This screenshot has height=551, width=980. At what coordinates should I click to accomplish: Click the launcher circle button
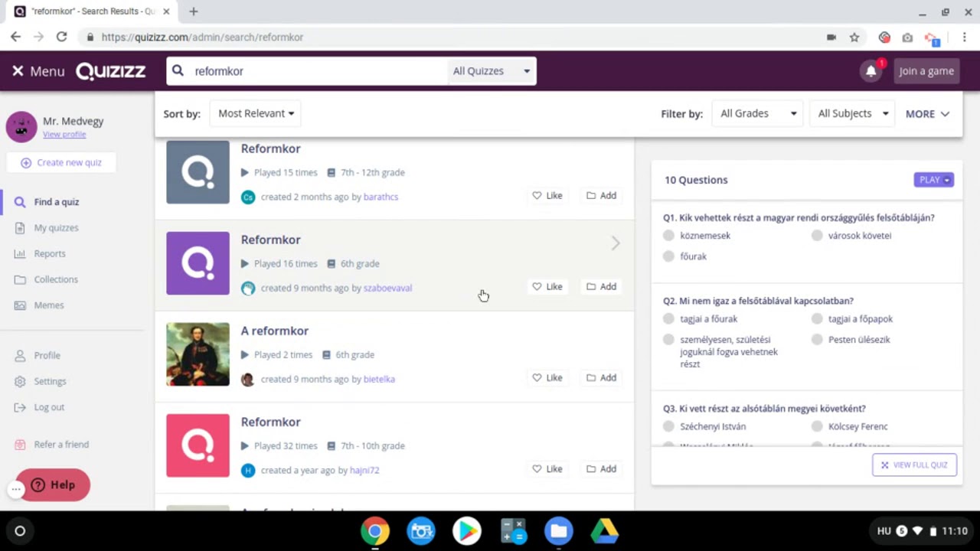point(20,531)
